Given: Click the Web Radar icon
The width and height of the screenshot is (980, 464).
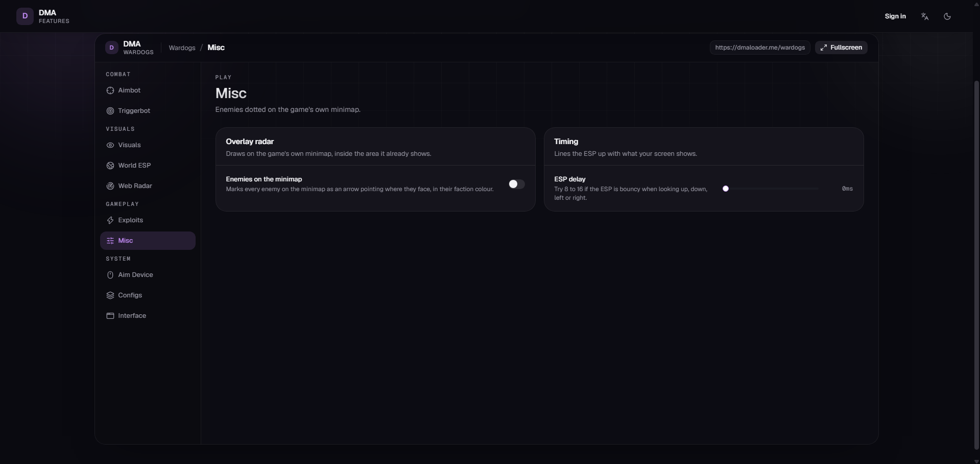Looking at the screenshot, I should click(x=110, y=186).
